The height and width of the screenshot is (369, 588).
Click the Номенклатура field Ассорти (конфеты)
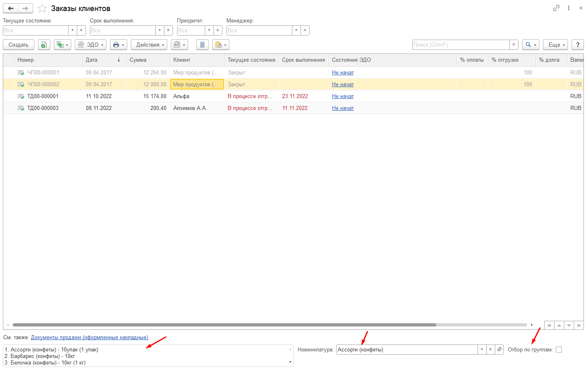pyautogui.click(x=407, y=349)
